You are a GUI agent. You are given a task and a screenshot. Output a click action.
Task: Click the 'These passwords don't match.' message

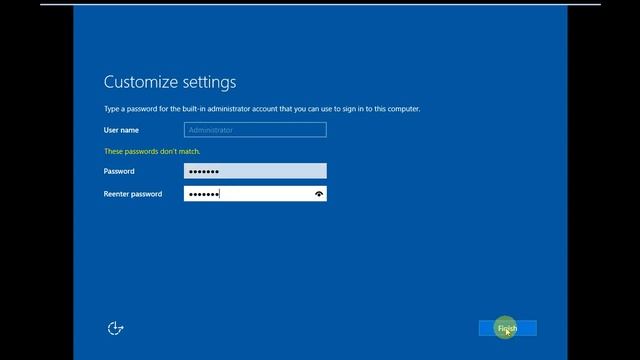point(152,151)
